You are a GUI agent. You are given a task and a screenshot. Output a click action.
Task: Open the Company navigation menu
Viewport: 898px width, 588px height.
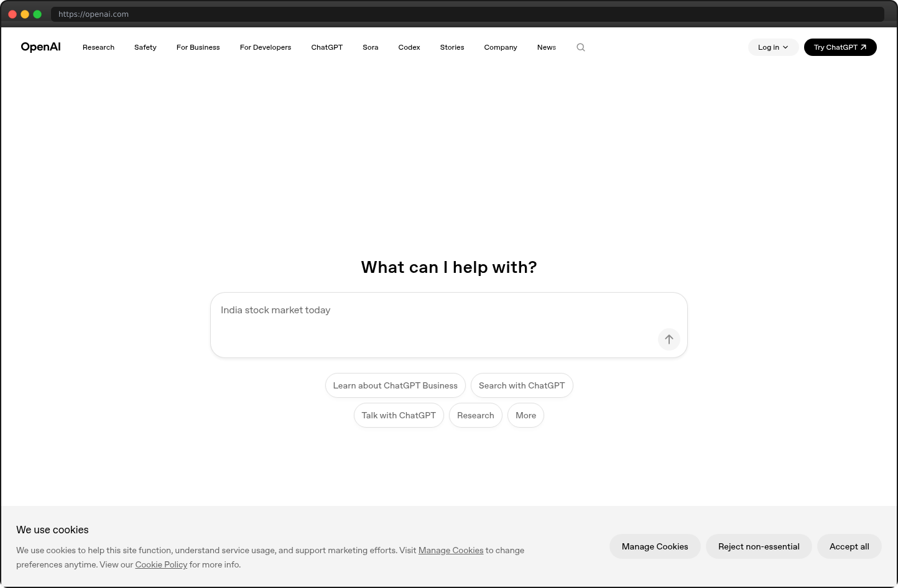click(x=500, y=47)
